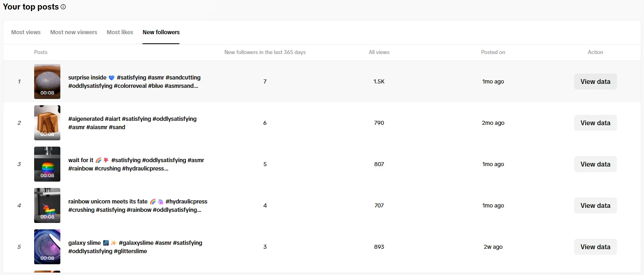644x275 pixels.
Task: View data for the wait for it post
Action: tap(595, 164)
